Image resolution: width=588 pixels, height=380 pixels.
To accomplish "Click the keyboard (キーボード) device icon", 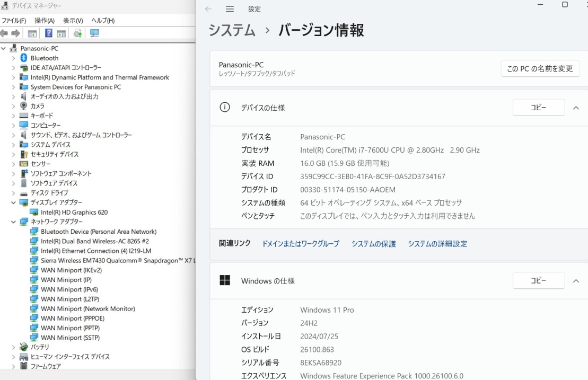I will pyautogui.click(x=24, y=116).
